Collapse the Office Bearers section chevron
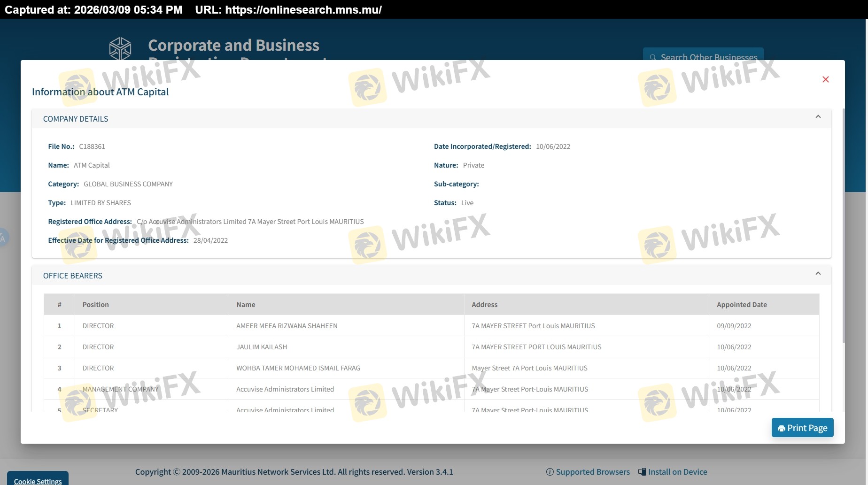This screenshot has height=485, width=868. [x=818, y=274]
